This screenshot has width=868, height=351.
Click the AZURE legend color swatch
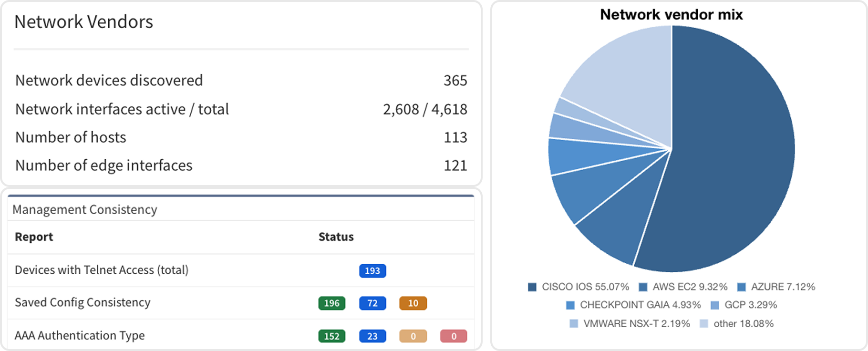[x=741, y=287]
